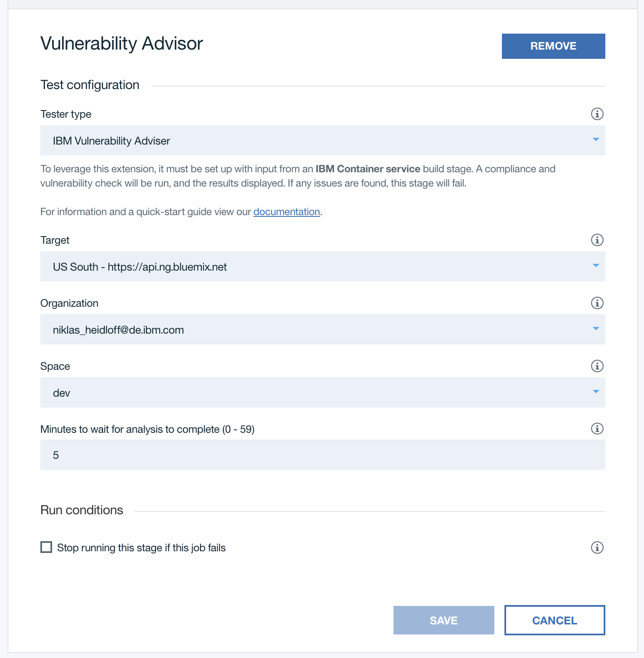Show info for Minutes to wait field

click(x=597, y=429)
